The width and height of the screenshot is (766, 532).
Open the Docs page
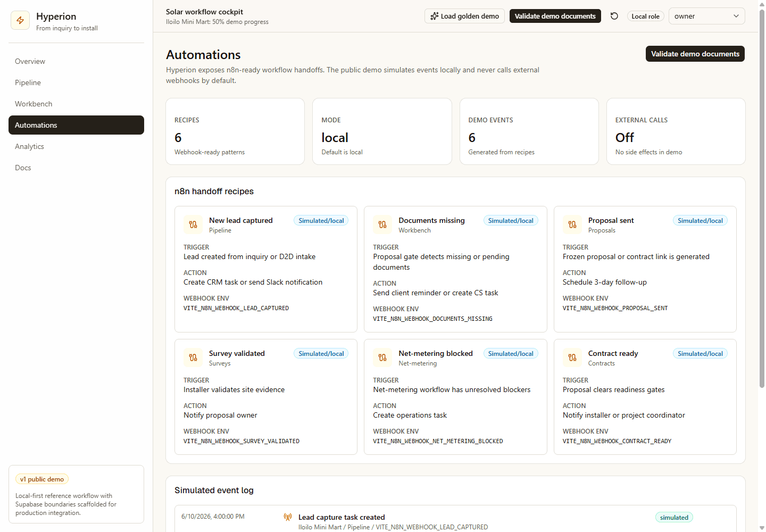76,168
